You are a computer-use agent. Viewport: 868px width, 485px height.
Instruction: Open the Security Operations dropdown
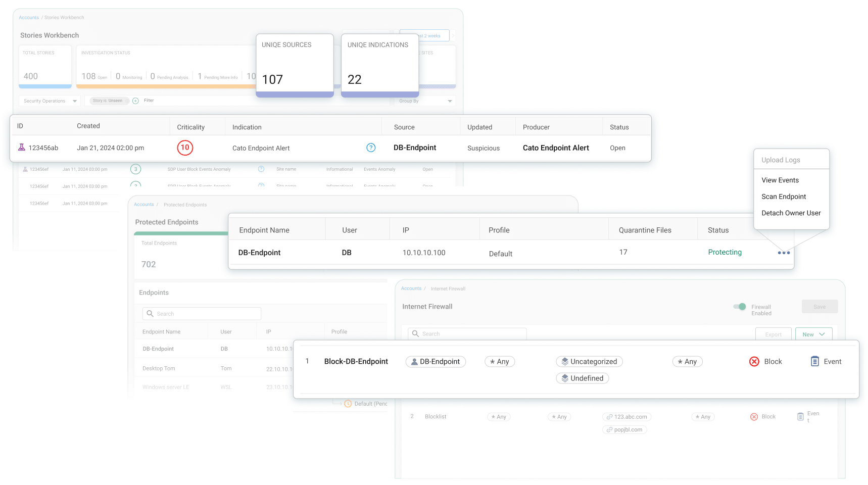click(x=50, y=101)
